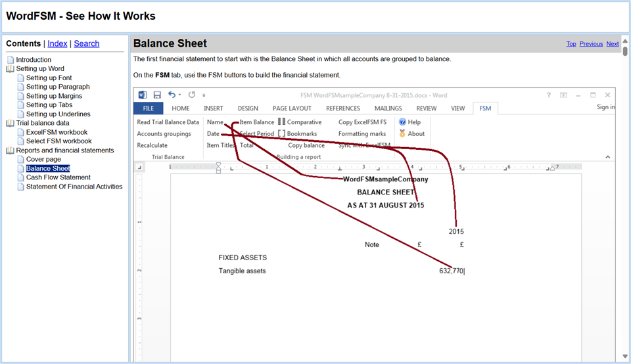Screen dimensions: 631x364
Task: Click the Top link
Action: click(x=571, y=44)
